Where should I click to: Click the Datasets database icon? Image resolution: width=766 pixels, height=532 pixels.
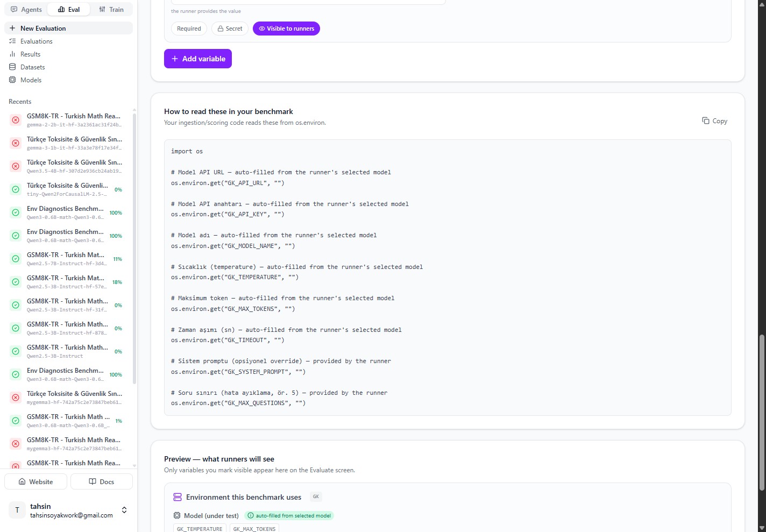[x=12, y=67]
